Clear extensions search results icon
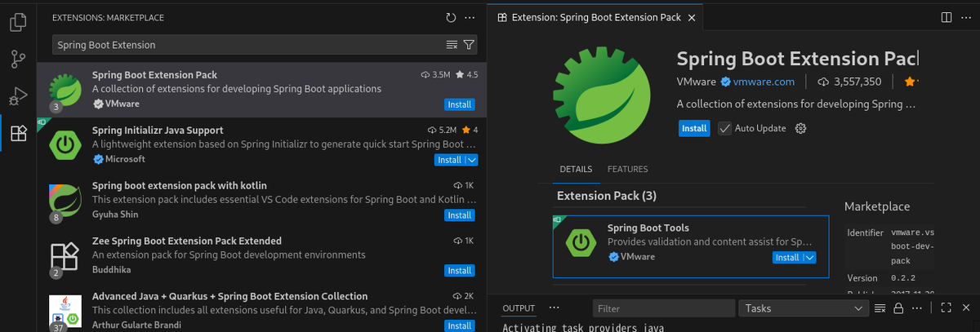This screenshot has height=332, width=980. point(452,45)
